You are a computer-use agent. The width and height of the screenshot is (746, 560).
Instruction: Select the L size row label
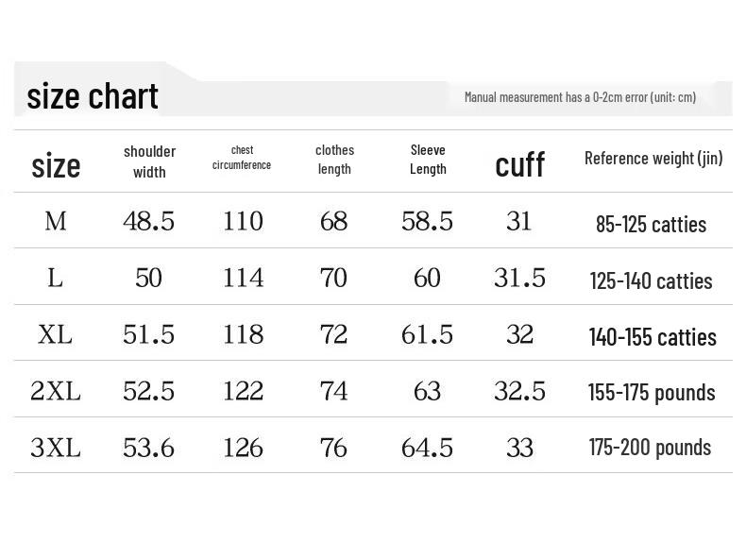[x=56, y=278]
